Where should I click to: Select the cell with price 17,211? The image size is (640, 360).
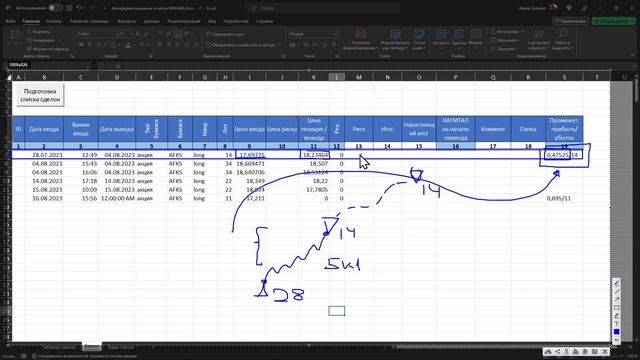pos(249,198)
